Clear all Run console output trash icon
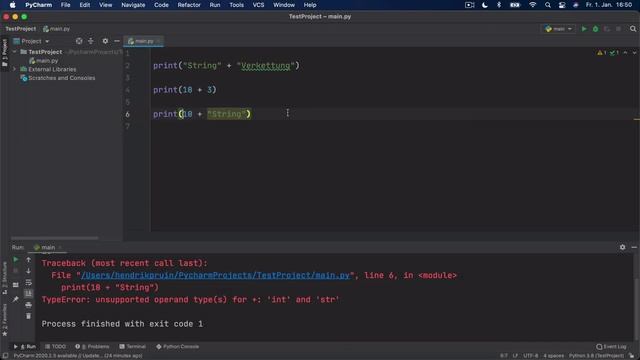640x360 pixels. pyautogui.click(x=29, y=316)
